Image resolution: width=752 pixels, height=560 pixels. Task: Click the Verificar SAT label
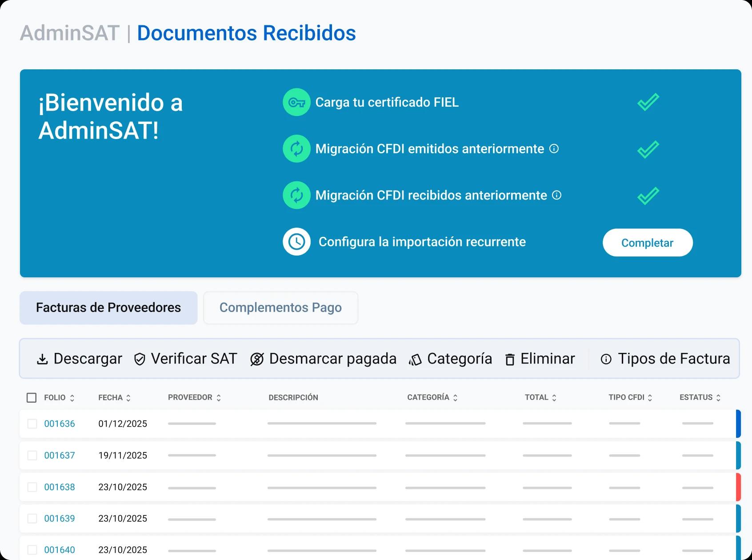194,359
